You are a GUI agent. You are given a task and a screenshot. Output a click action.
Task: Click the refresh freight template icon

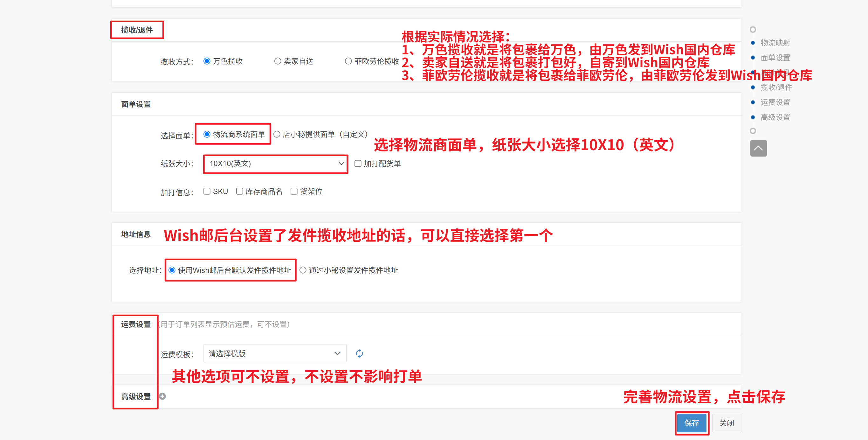[x=359, y=353]
